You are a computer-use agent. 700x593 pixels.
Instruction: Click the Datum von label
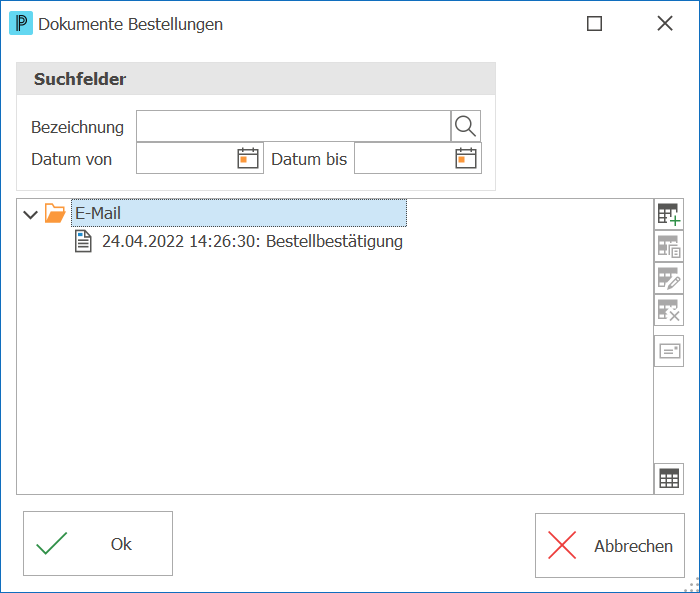click(x=71, y=159)
